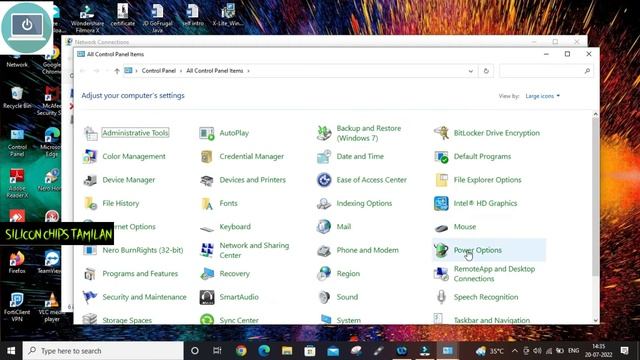Open the Sync Center link
This screenshot has height=360, width=640.
coord(239,320)
